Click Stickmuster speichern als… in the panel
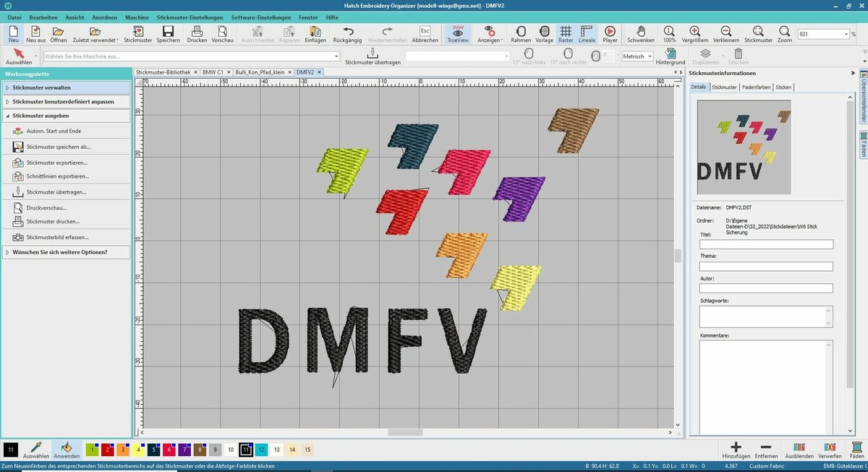This screenshot has height=472, width=868. tap(59, 147)
